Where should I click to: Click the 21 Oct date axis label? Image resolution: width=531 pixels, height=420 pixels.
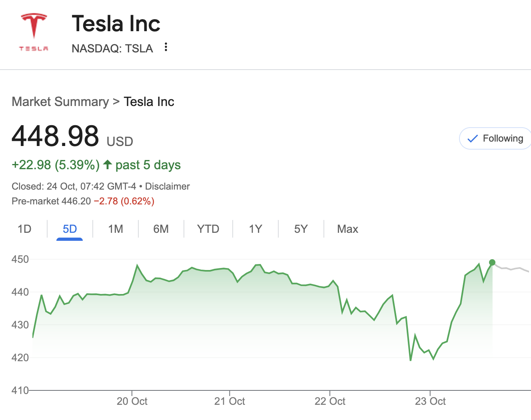pos(230,401)
